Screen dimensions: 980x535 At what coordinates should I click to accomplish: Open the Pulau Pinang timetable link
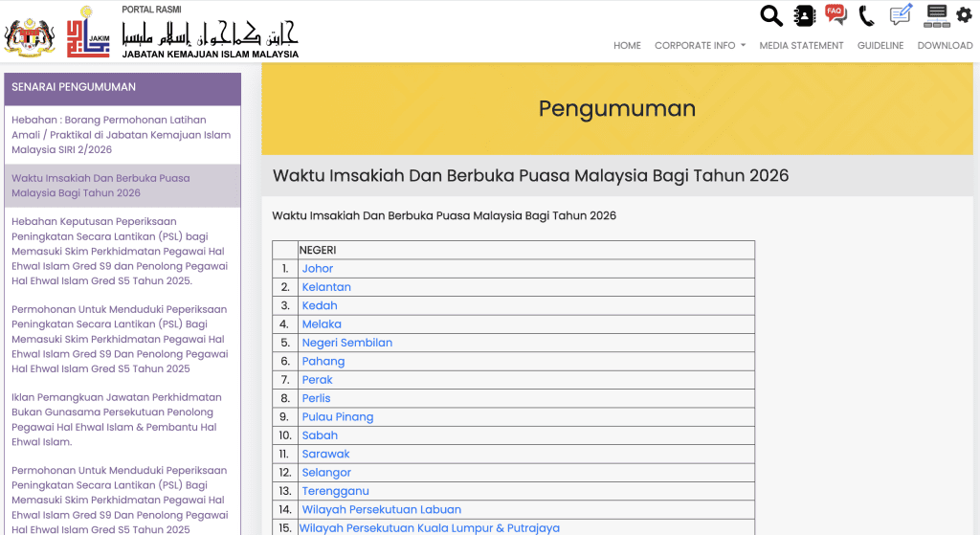[337, 416]
